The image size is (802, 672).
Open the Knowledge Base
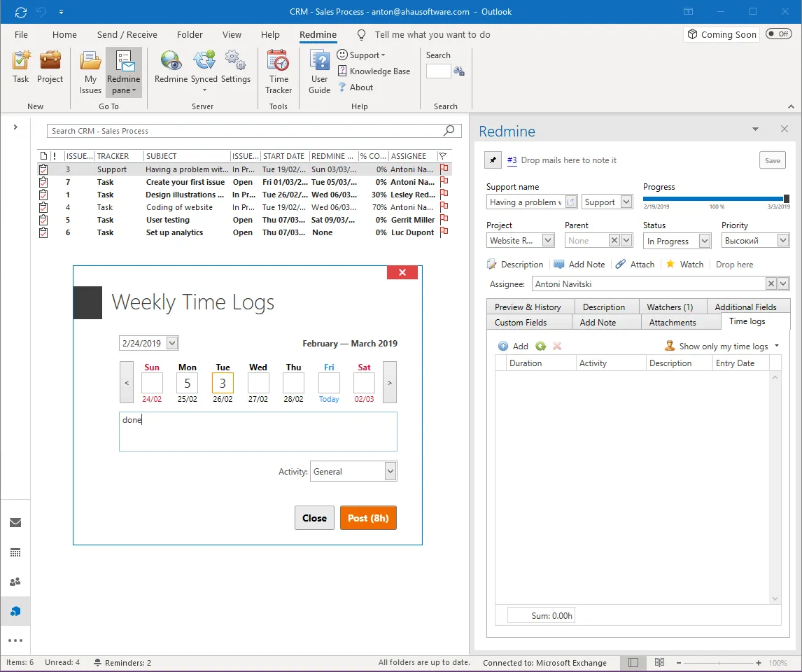pos(374,71)
